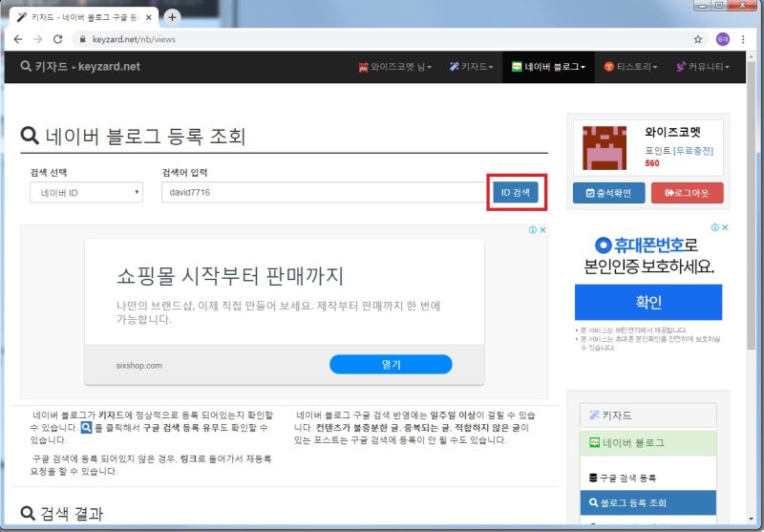Select 키자드 in sidebar menu

pyautogui.click(x=648, y=415)
